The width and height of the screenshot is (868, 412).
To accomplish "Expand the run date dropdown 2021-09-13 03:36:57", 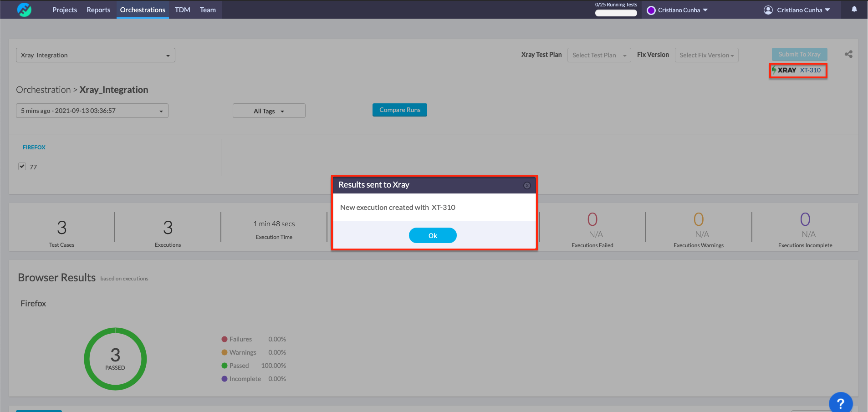I will click(x=92, y=111).
